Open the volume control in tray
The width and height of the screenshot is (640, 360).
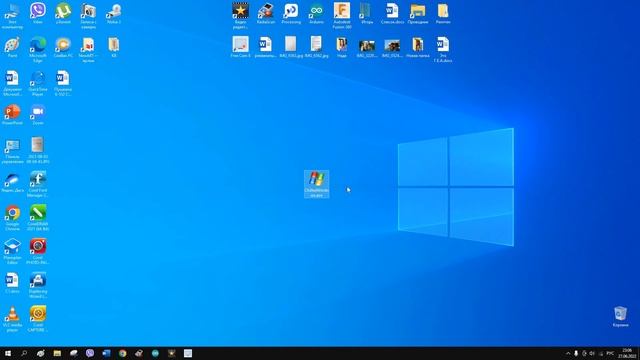[x=592, y=353]
